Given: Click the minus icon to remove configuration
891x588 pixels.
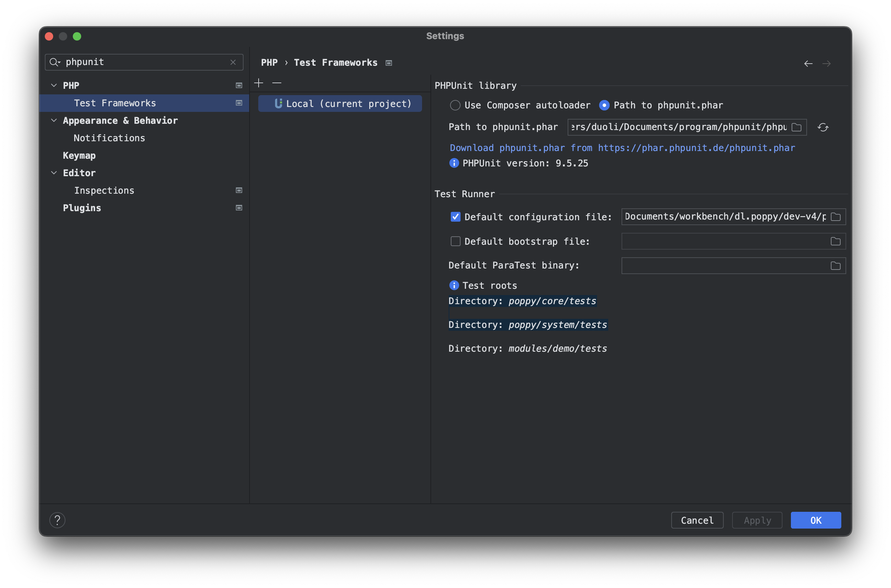Looking at the screenshot, I should (276, 83).
